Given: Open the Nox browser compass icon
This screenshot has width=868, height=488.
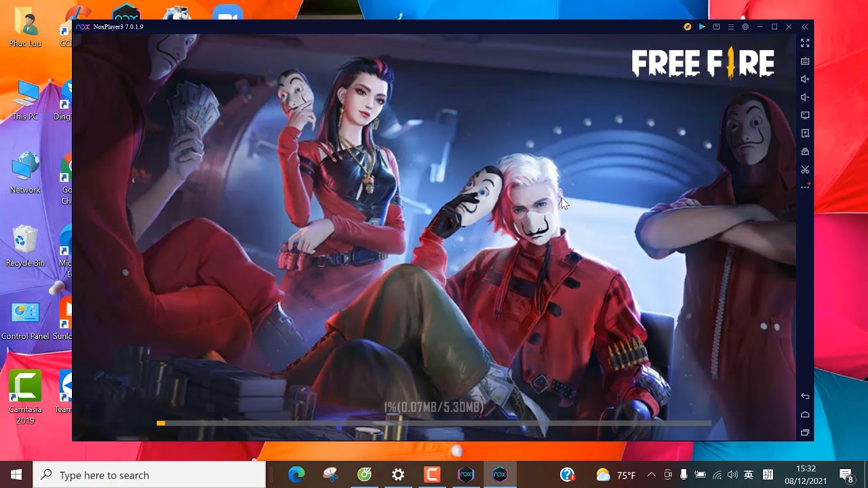Looking at the screenshot, I should [x=687, y=27].
